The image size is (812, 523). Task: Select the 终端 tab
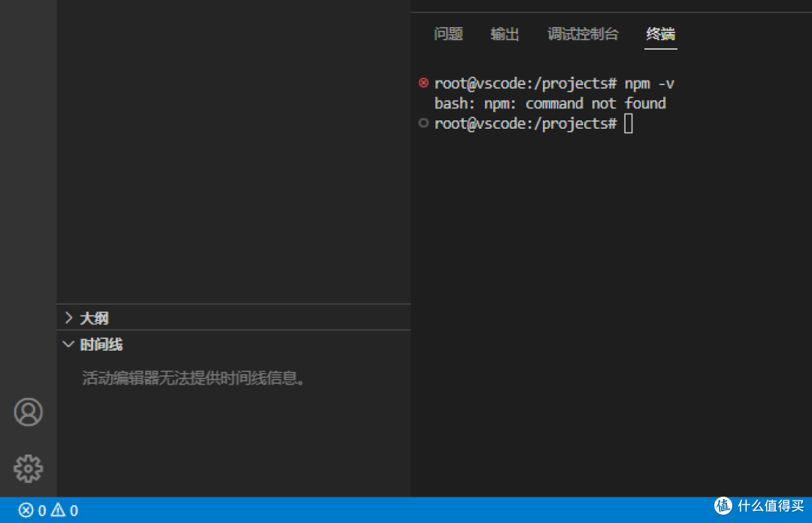pyautogui.click(x=661, y=34)
